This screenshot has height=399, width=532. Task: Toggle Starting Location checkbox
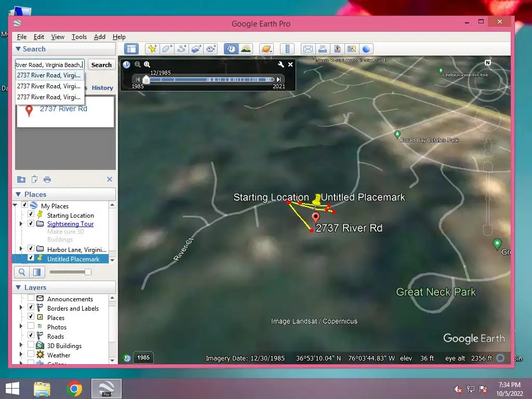[x=31, y=214]
